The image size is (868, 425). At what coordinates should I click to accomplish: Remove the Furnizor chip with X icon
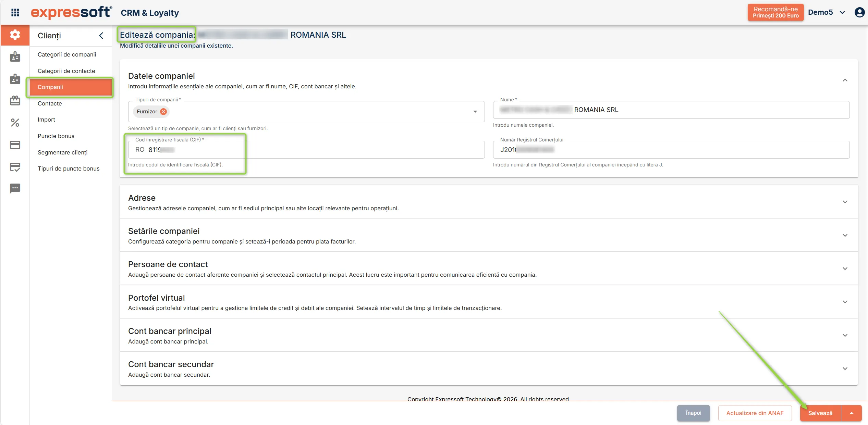point(163,112)
